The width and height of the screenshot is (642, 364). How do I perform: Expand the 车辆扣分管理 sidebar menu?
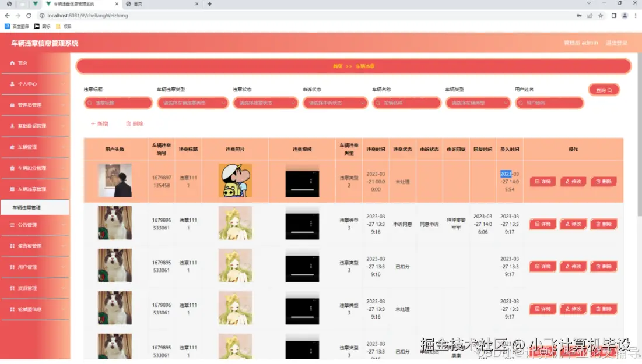(35, 168)
